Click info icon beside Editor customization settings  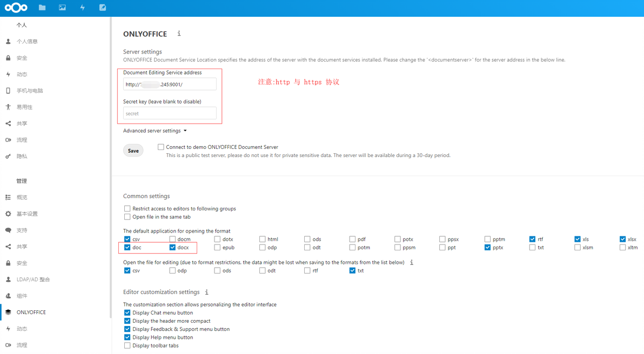tap(206, 292)
